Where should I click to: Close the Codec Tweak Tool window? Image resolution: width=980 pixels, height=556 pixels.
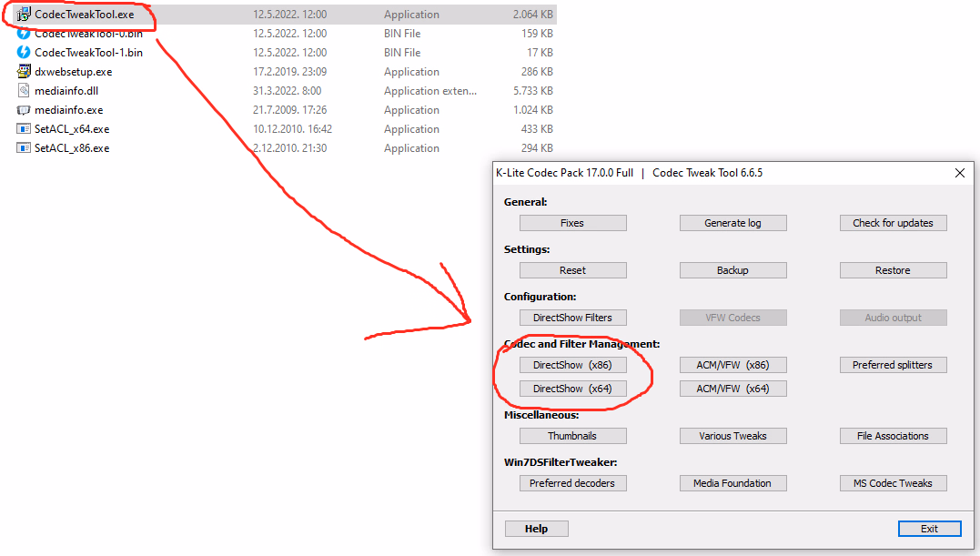click(x=959, y=173)
